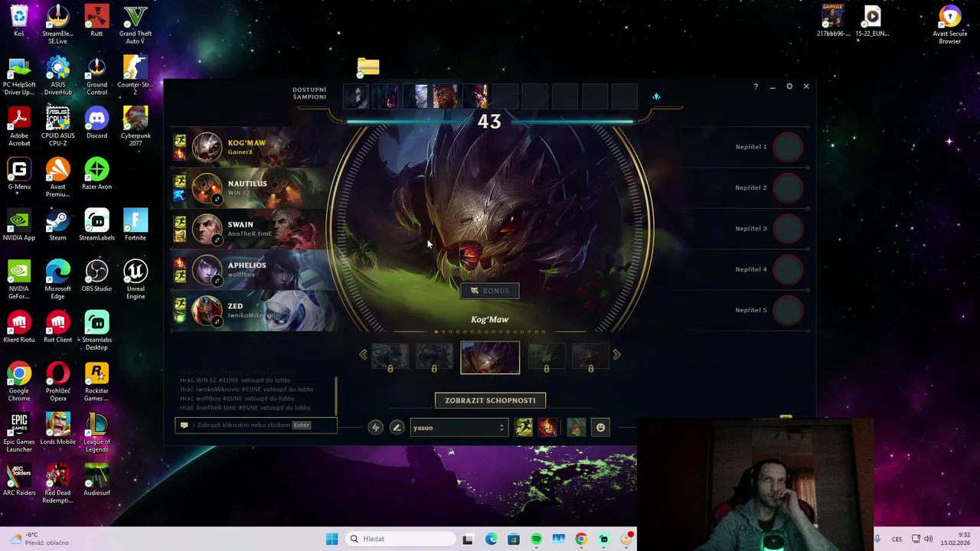Pick the fourth bench champion with sunglasses

445,96
